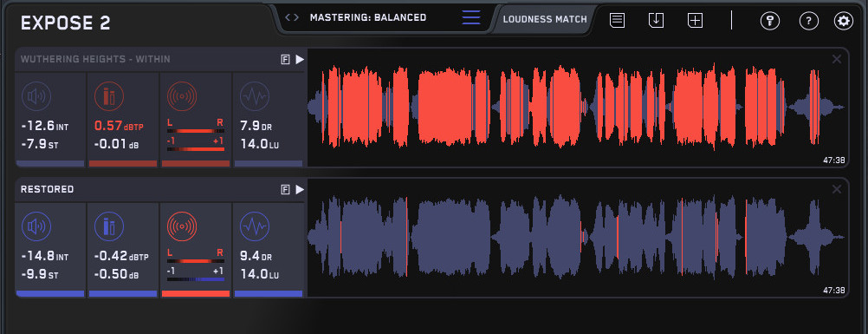The height and width of the screenshot is (334, 868).
Task: Remove the Wuthering Heights track with its X
Action: click(837, 59)
